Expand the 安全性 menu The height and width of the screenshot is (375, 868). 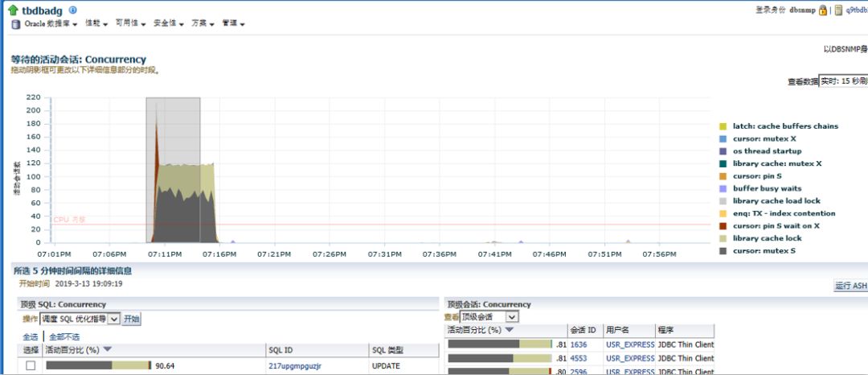tap(169, 24)
